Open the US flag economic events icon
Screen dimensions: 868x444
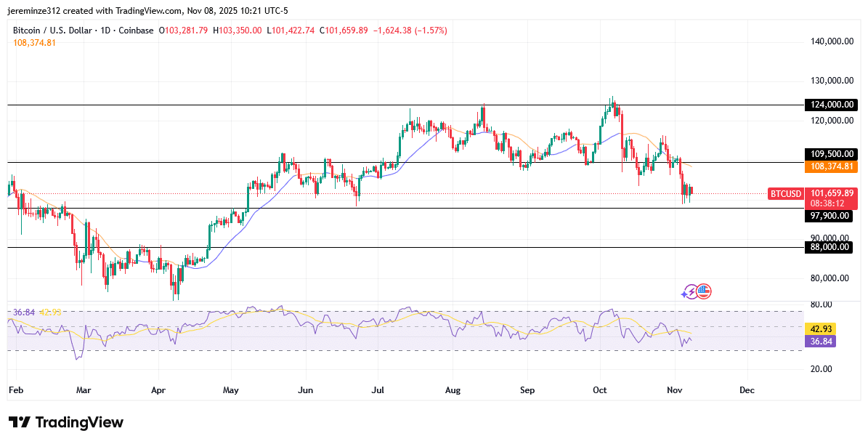pos(704,291)
